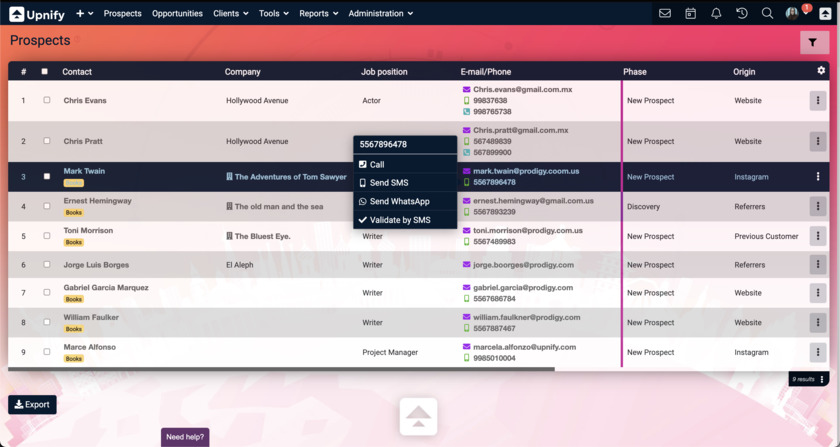Open the history clock icon
840x447 pixels.
click(742, 14)
